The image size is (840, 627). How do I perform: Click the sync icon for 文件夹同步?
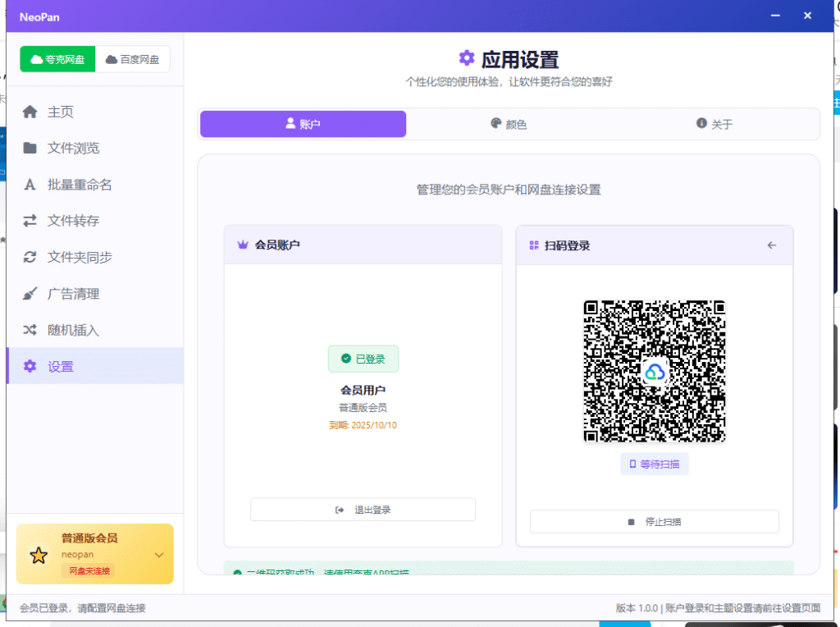pos(30,257)
